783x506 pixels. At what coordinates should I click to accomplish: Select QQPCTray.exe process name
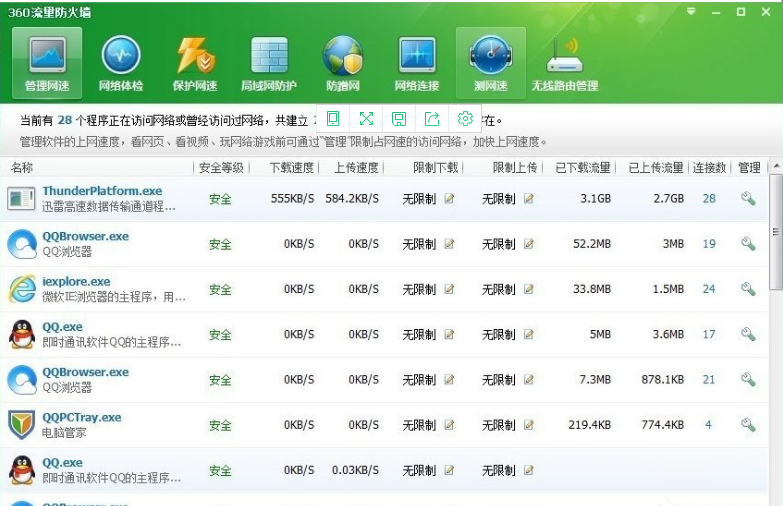pos(82,418)
